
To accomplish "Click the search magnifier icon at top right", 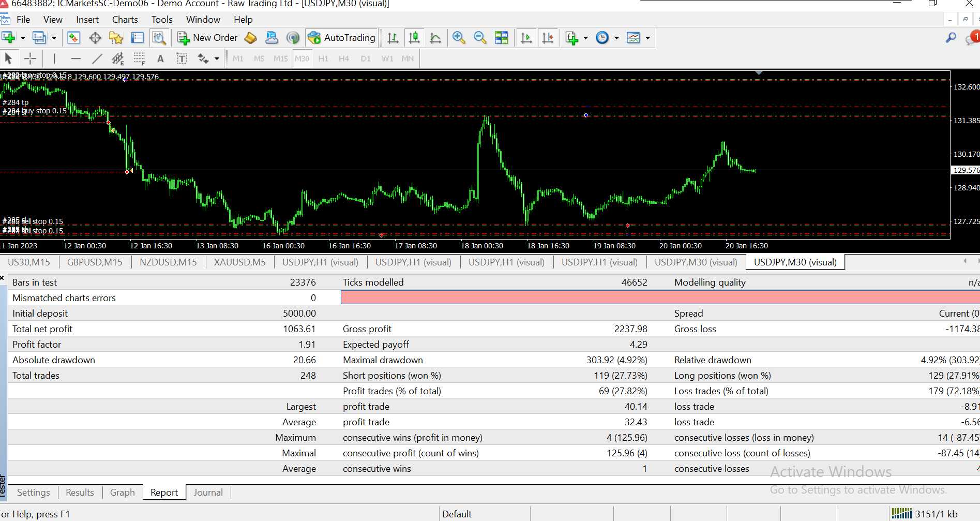I will 951,38.
